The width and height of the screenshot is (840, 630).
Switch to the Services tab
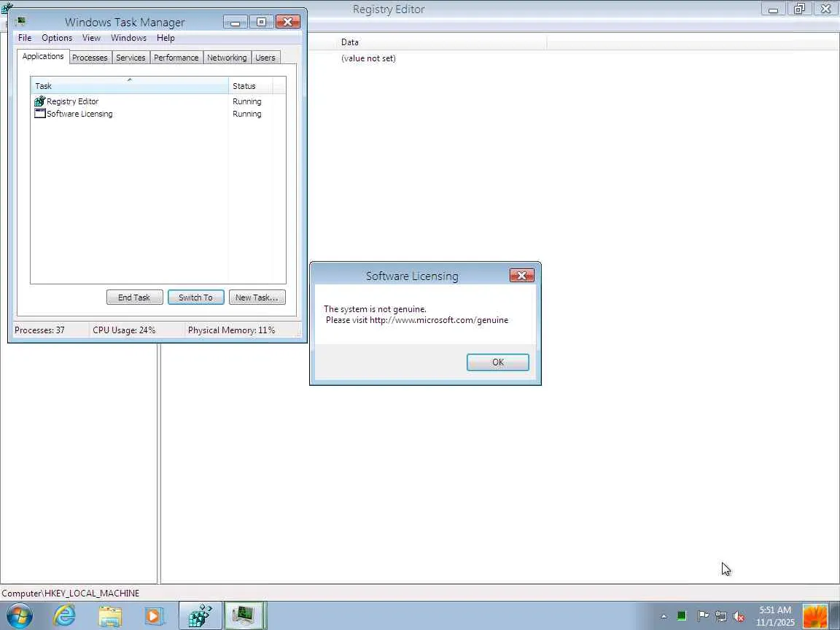131,58
